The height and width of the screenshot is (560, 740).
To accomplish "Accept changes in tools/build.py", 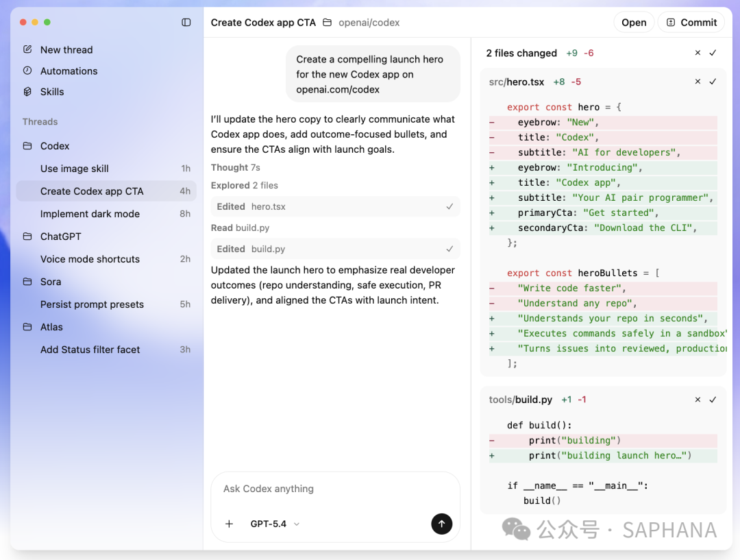I will (713, 400).
